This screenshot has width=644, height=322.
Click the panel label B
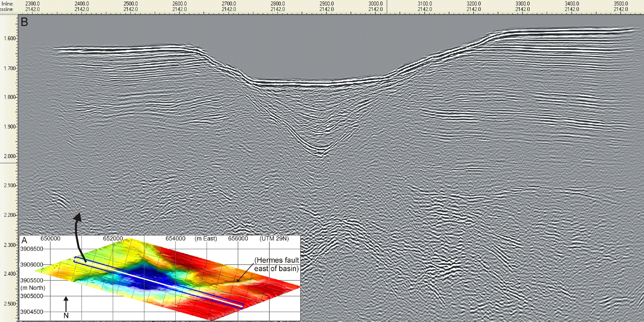pos(24,22)
